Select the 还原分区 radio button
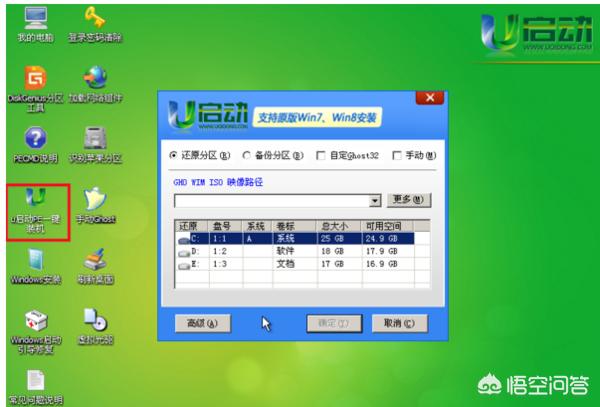600x407 pixels. (174, 156)
